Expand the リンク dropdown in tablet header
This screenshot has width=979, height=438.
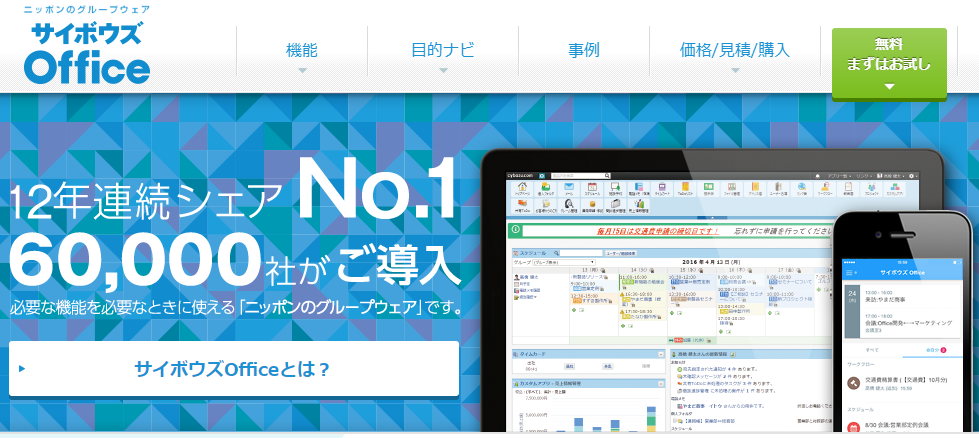(864, 177)
